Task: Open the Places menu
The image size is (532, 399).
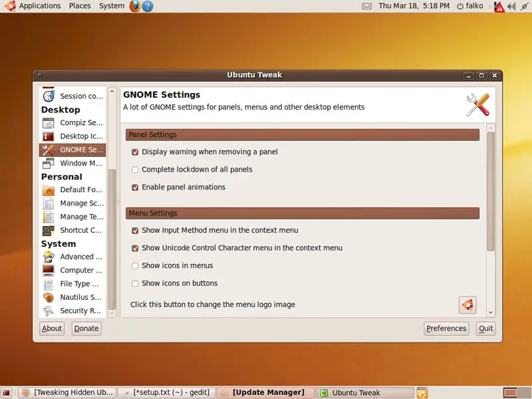Action: [x=80, y=6]
